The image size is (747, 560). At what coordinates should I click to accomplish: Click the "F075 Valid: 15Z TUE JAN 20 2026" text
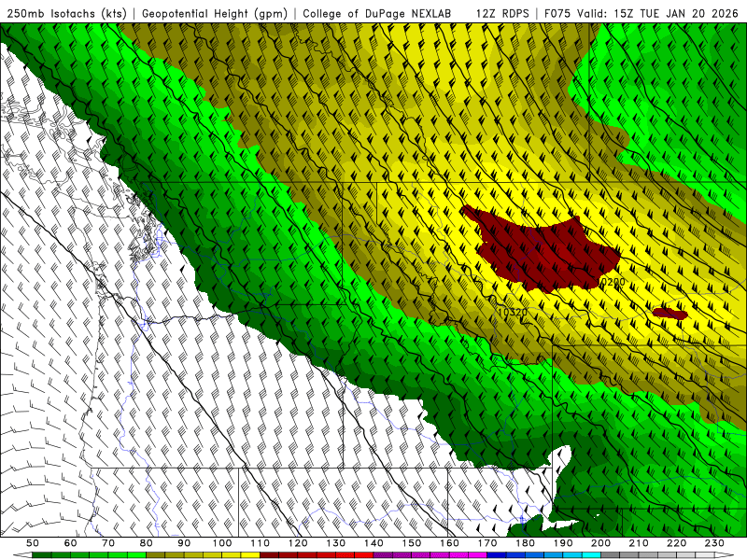(x=641, y=13)
